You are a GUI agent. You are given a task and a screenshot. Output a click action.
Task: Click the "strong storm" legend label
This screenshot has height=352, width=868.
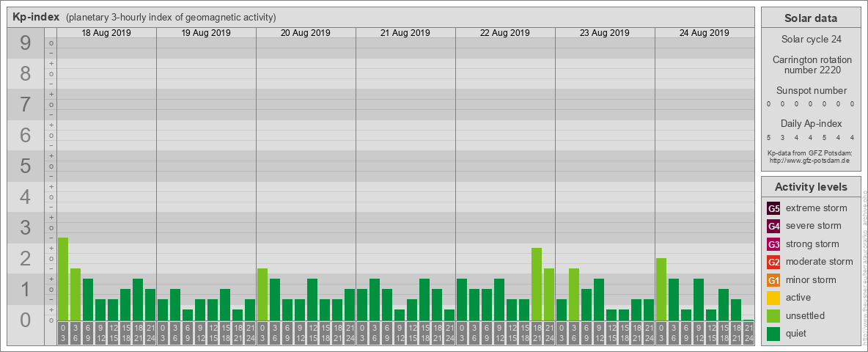812,243
